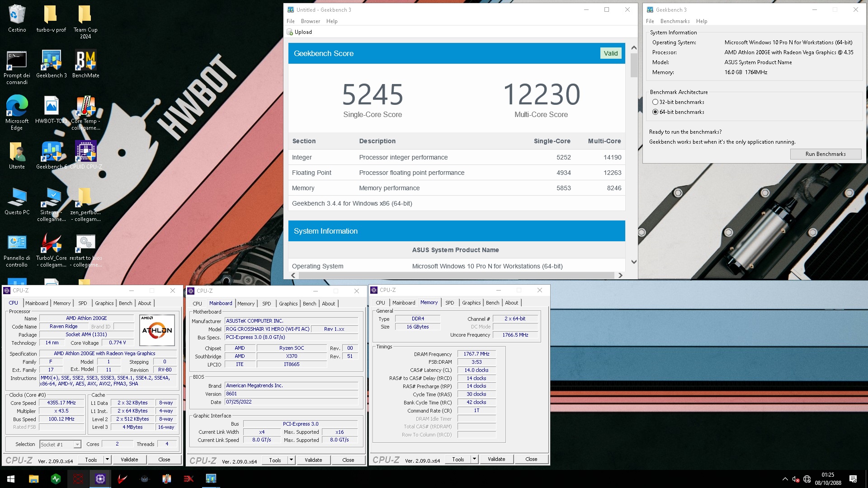Launch Geekbench 3 desktop shortcut

pos(51,64)
